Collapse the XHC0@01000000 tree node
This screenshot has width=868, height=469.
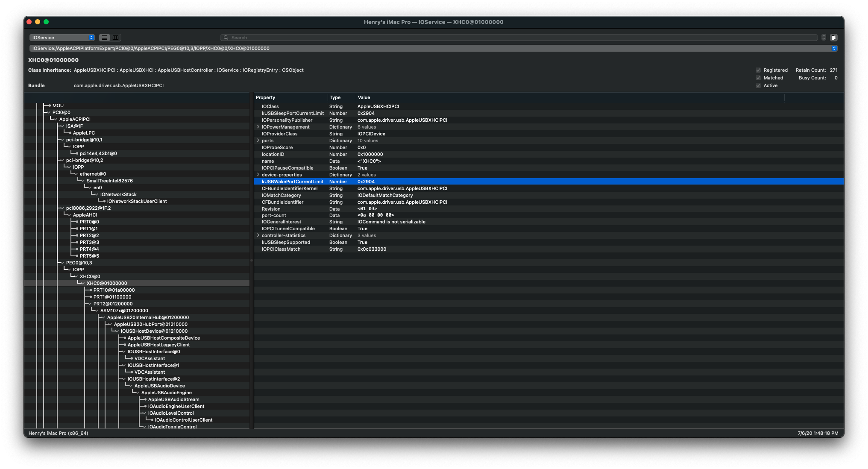[x=82, y=283]
